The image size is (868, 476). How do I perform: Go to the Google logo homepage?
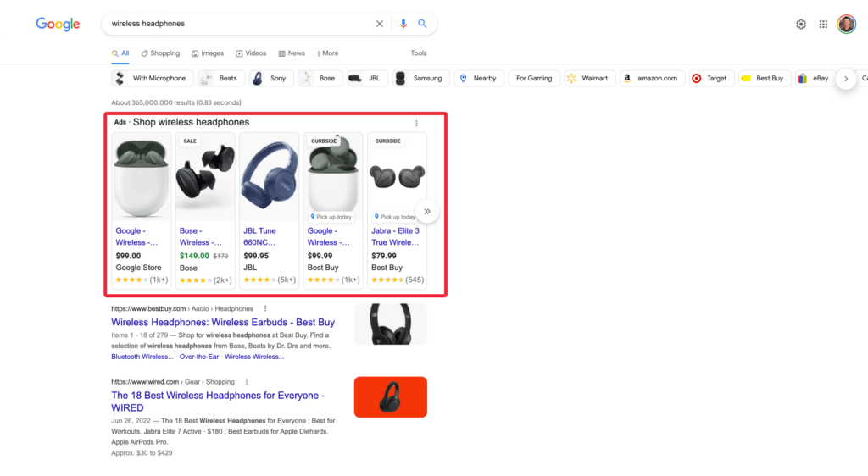[58, 25]
